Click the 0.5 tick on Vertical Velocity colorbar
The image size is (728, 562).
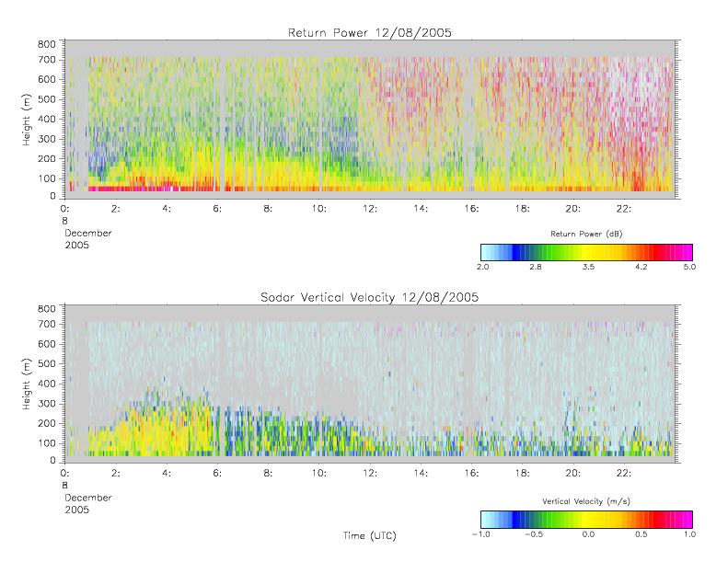[x=641, y=534]
